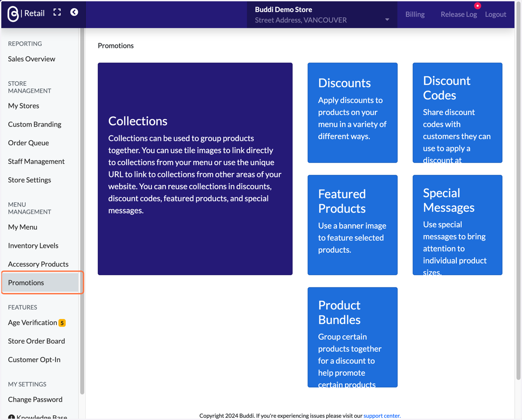This screenshot has height=420, width=522.
Task: Open Inventory Levels menu item
Action: coord(33,246)
